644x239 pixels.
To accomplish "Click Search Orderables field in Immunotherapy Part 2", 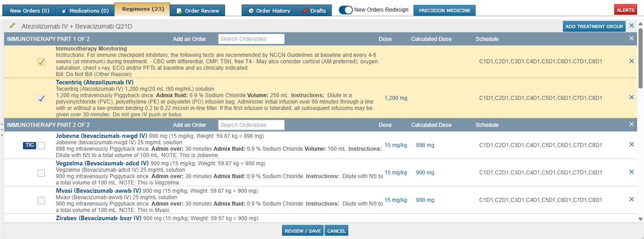I will pos(251,125).
